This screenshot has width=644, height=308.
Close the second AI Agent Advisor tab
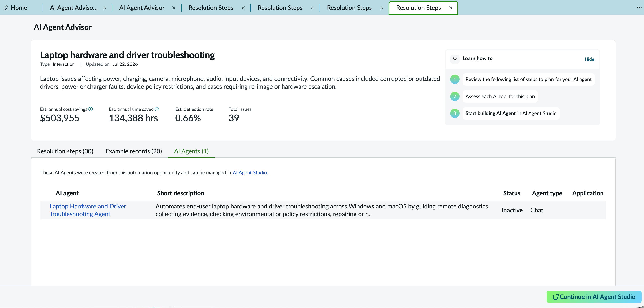[x=174, y=8]
